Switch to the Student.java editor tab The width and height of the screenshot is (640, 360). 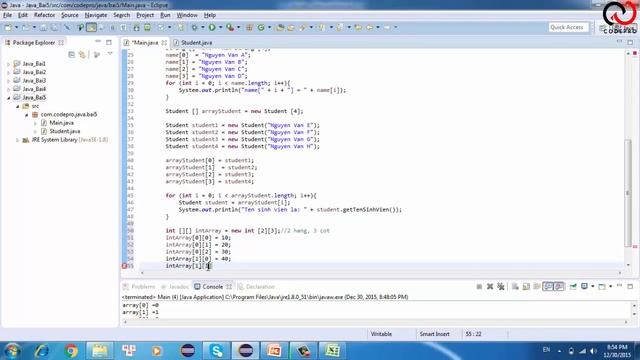193,42
